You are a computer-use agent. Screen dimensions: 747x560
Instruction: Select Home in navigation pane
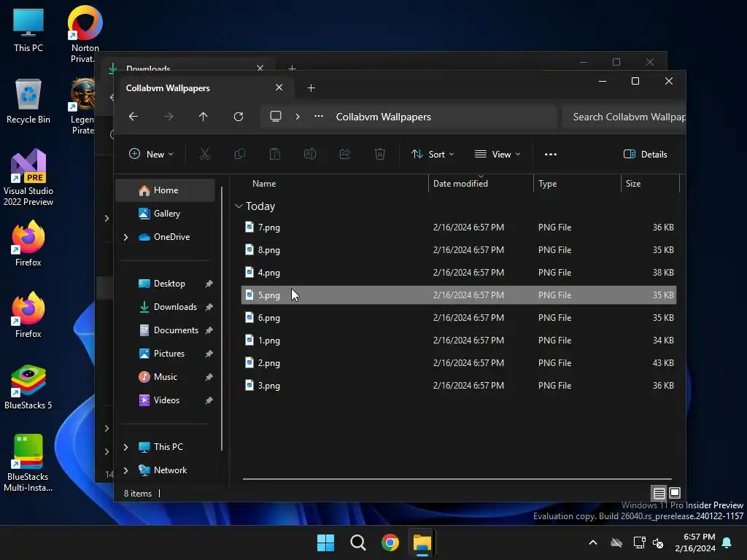pos(166,190)
